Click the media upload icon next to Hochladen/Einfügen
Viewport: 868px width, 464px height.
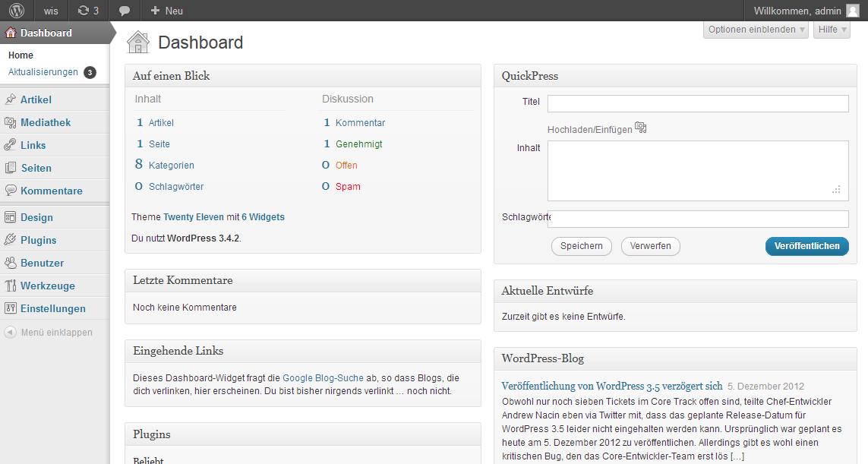coord(640,128)
